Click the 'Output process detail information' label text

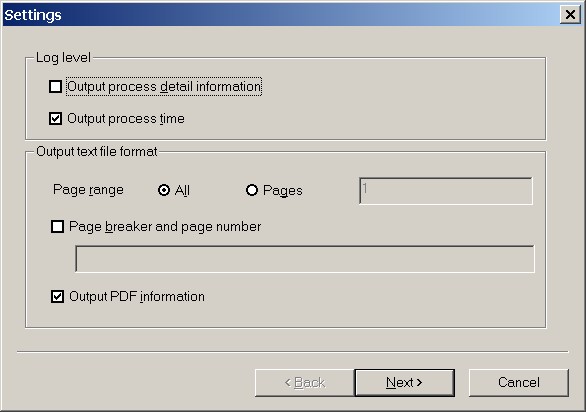point(164,86)
